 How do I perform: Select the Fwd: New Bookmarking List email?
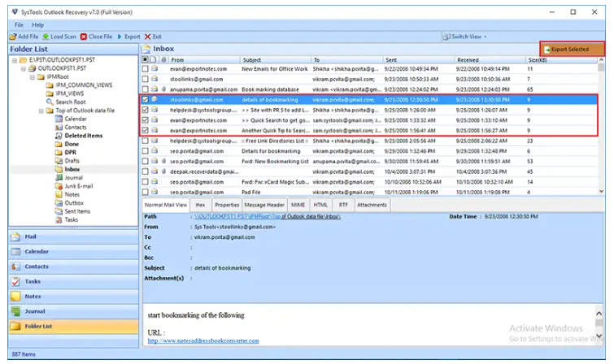click(369, 161)
